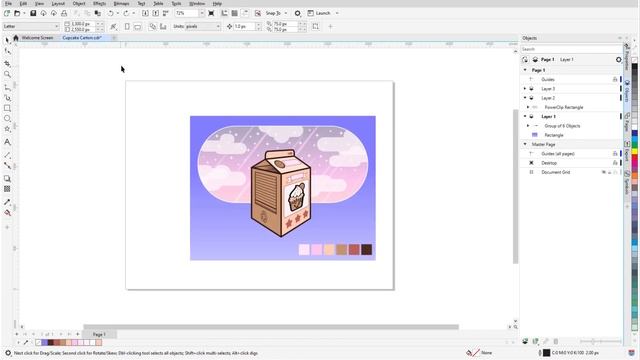Open the File menu
The image size is (640, 360).
[x=8, y=3]
